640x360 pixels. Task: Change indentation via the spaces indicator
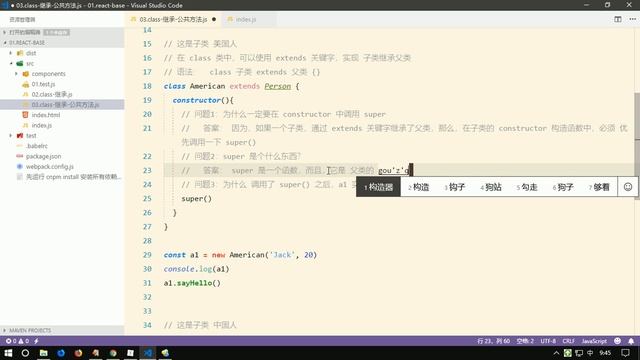525,341
